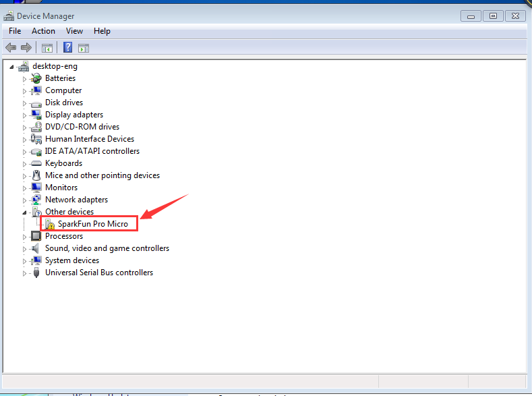Viewport: 532px width, 396px height.
Task: Expand the Computer node
Action: [24, 91]
